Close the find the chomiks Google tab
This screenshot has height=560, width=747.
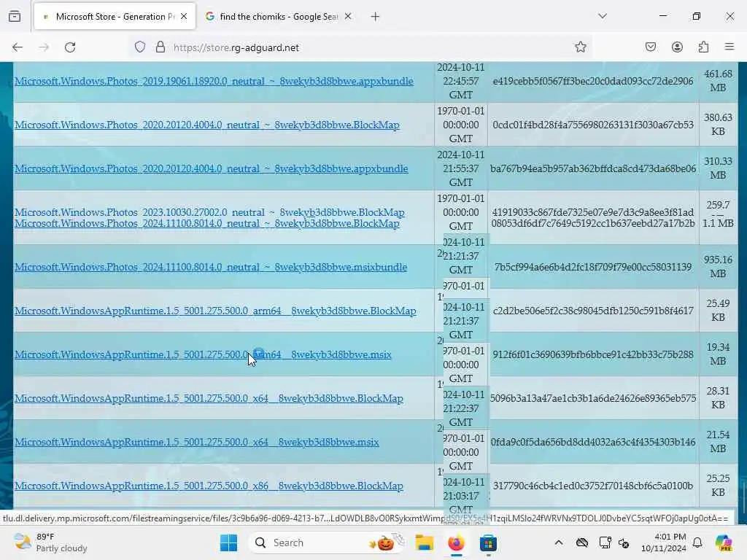348,17
